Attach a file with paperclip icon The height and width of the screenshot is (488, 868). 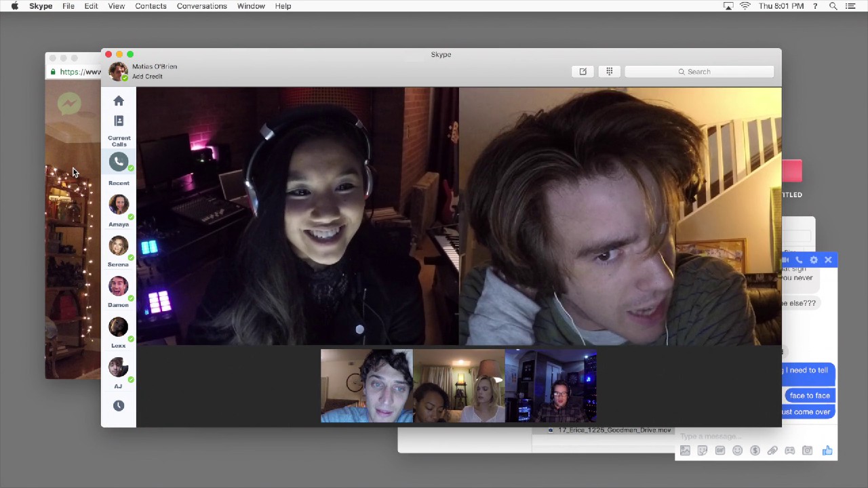pyautogui.click(x=772, y=451)
